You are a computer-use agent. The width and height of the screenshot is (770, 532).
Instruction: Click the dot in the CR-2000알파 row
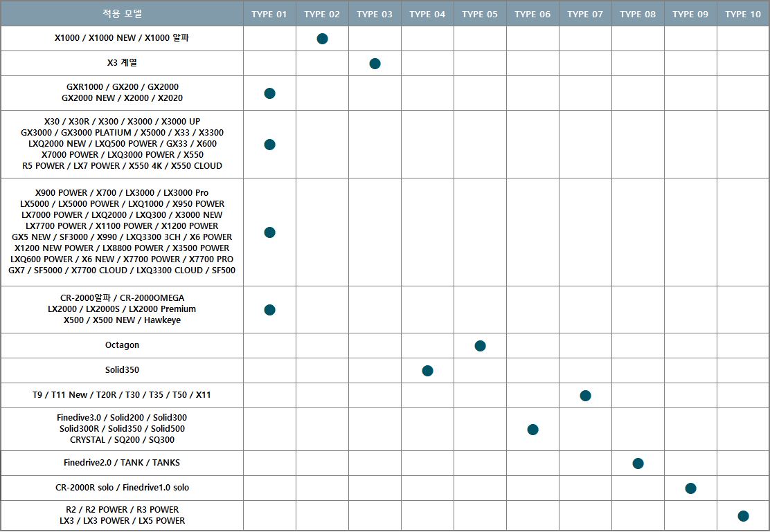(x=269, y=310)
